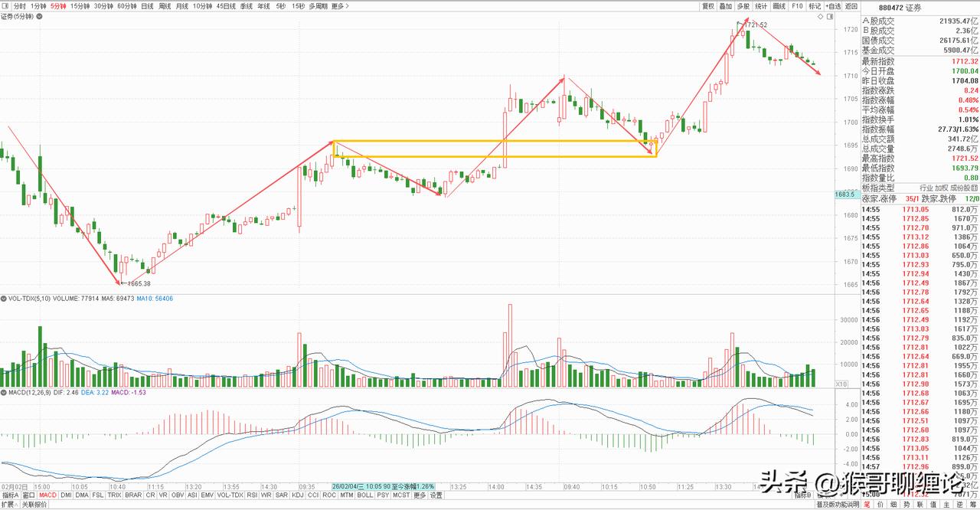Toggle the KDJ indicator
The height and width of the screenshot is (510, 980).
(x=298, y=495)
